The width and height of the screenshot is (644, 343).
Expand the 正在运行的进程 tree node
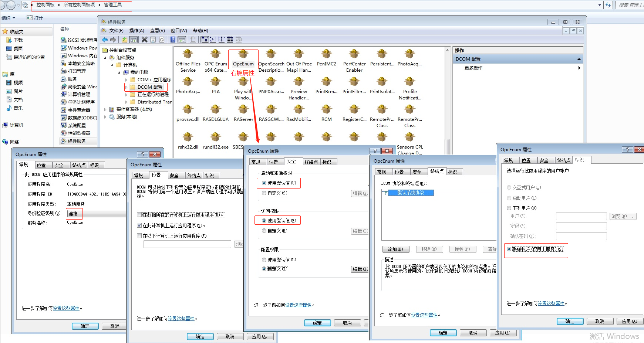(126, 95)
